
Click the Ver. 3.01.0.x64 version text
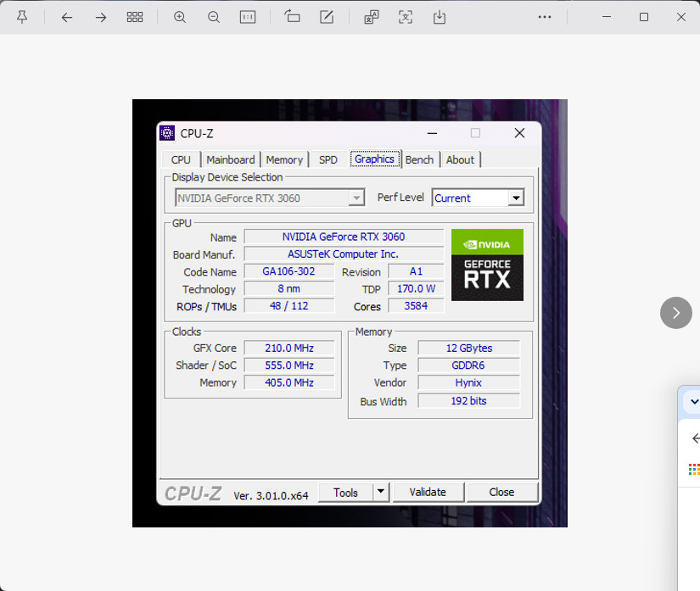click(271, 495)
